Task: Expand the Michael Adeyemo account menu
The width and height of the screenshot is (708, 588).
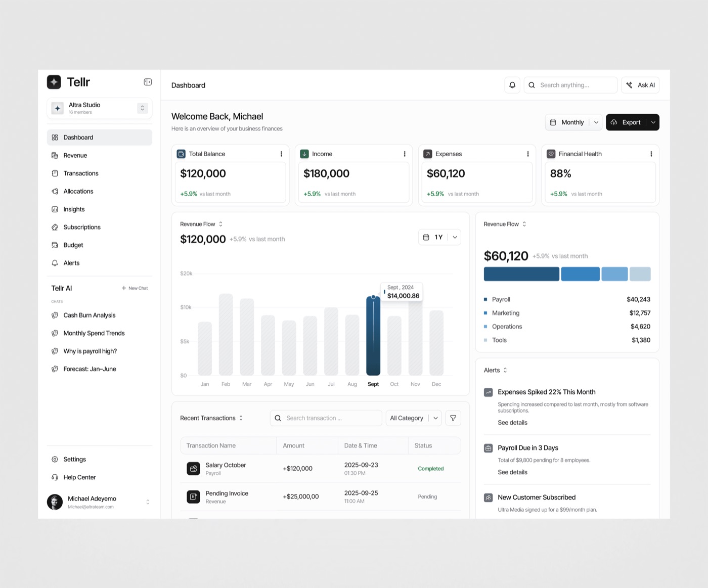Action: pyautogui.click(x=148, y=502)
